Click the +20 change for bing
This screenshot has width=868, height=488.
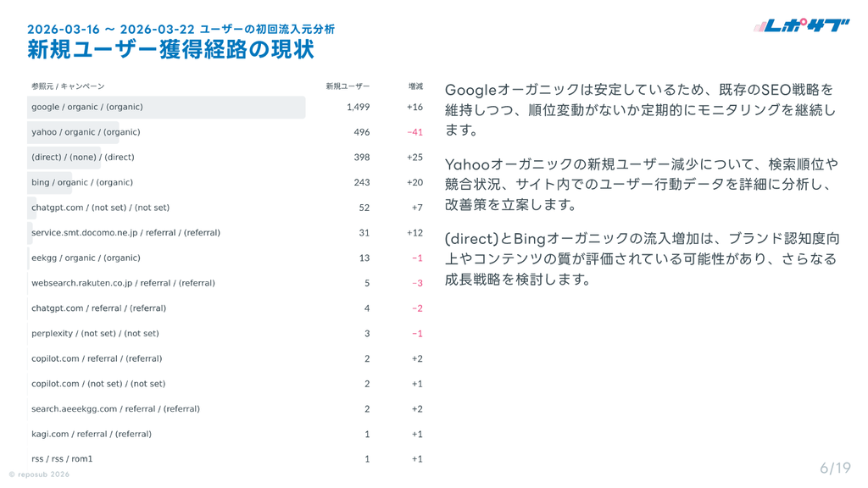(415, 183)
